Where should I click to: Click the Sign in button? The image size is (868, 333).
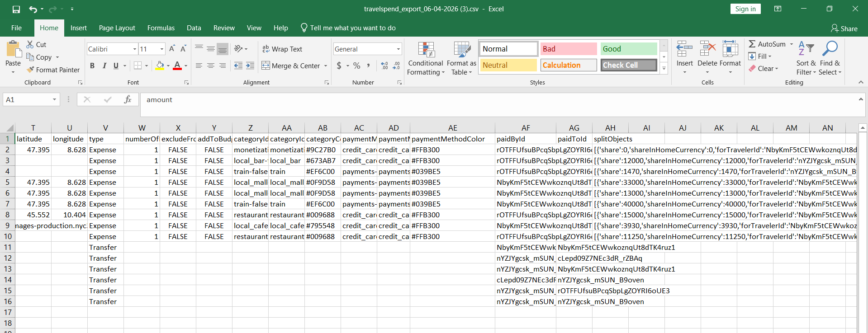(745, 9)
